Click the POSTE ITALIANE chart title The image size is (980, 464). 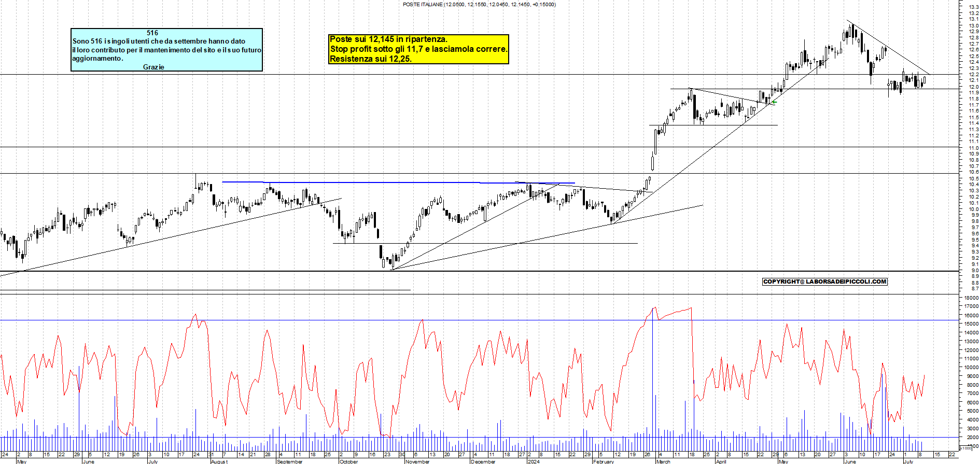(479, 5)
